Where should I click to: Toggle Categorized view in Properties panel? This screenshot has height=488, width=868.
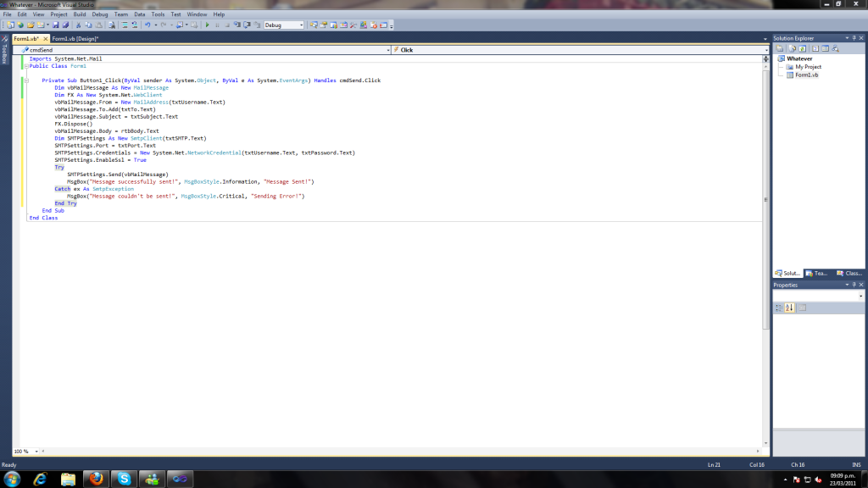pos(779,308)
